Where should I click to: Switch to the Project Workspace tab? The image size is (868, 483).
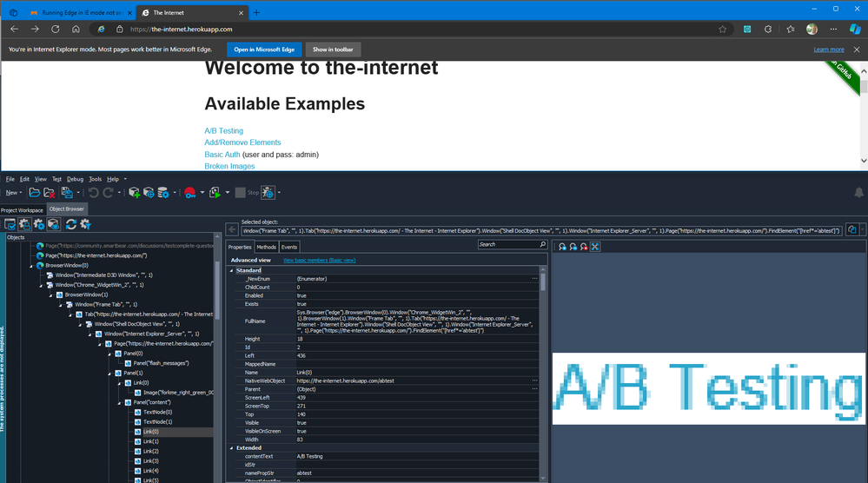coord(22,210)
